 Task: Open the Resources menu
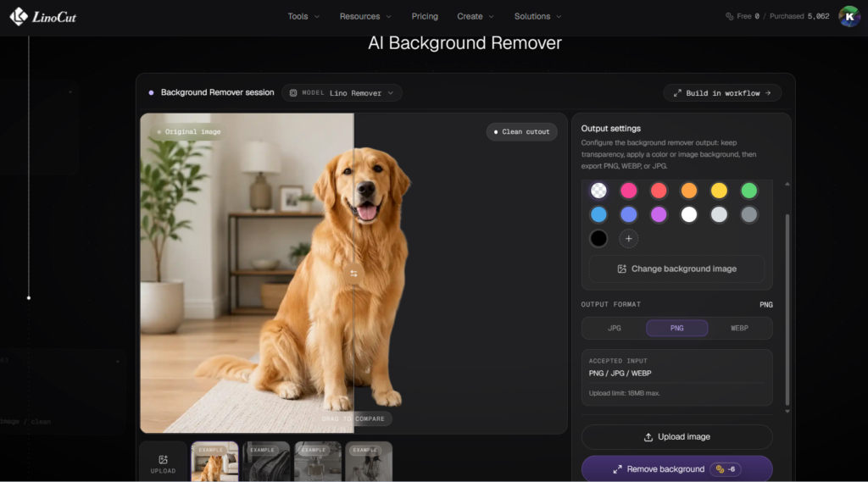365,17
